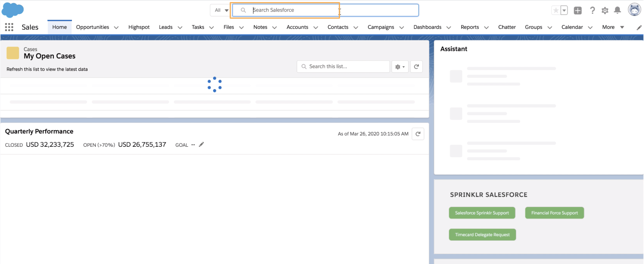
Task: Open the Accounts tab
Action: [x=297, y=27]
